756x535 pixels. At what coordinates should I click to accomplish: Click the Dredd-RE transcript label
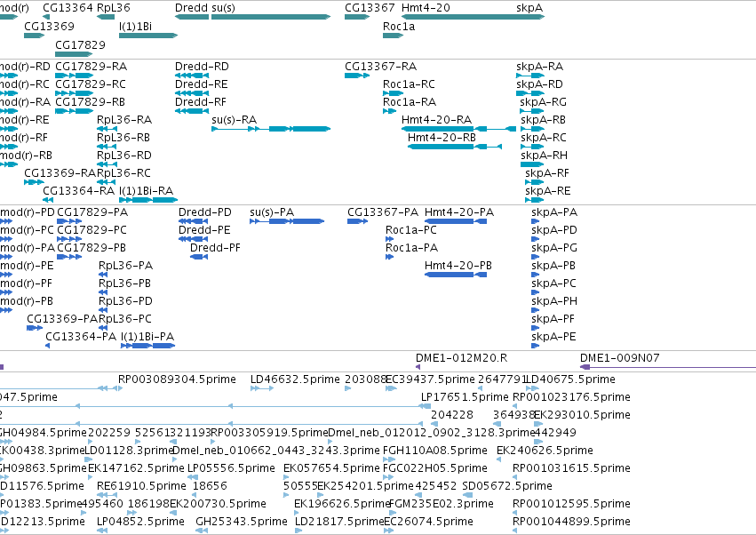pos(201,84)
